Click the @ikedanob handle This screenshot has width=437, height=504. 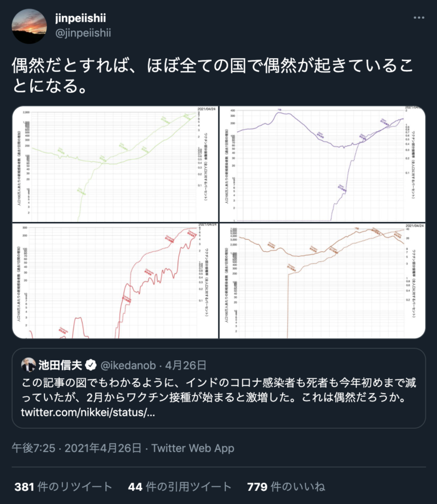pos(128,366)
